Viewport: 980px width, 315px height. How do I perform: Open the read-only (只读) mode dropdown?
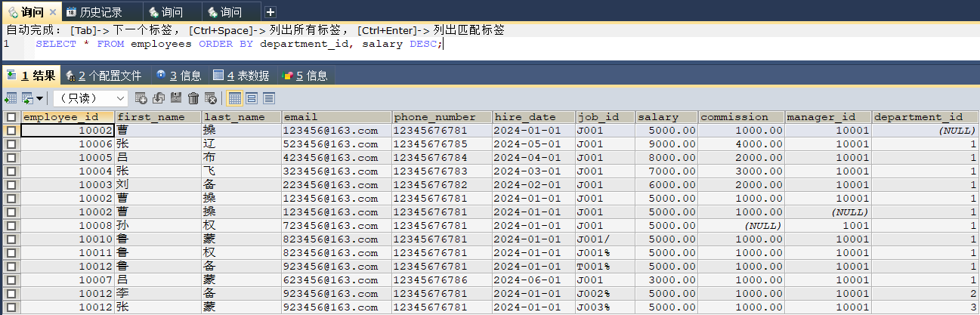(91, 98)
